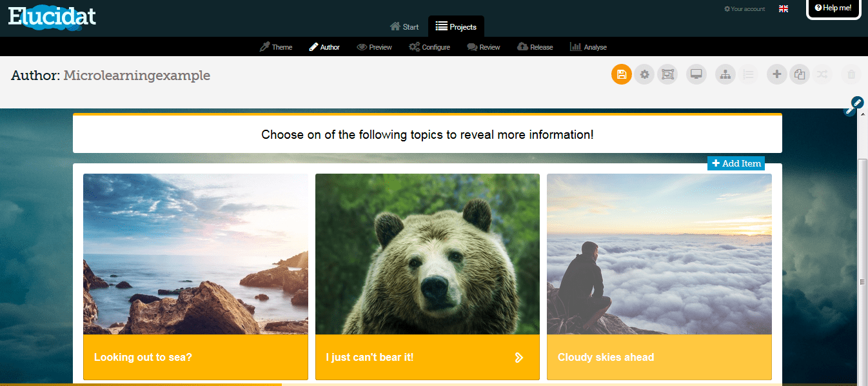The image size is (868, 386).
Task: Go to the Release section
Action: [x=535, y=46]
